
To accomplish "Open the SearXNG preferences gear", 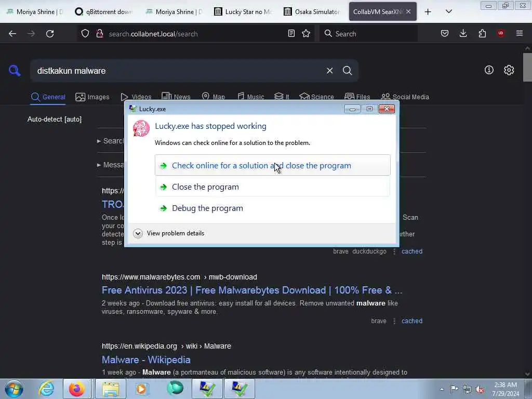I will point(509,70).
